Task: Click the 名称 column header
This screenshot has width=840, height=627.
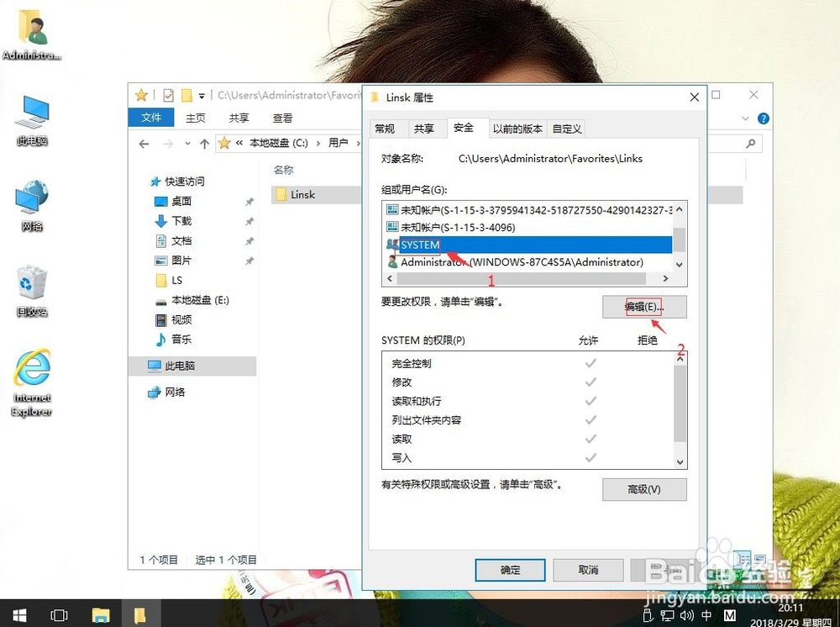Action: tap(283, 170)
